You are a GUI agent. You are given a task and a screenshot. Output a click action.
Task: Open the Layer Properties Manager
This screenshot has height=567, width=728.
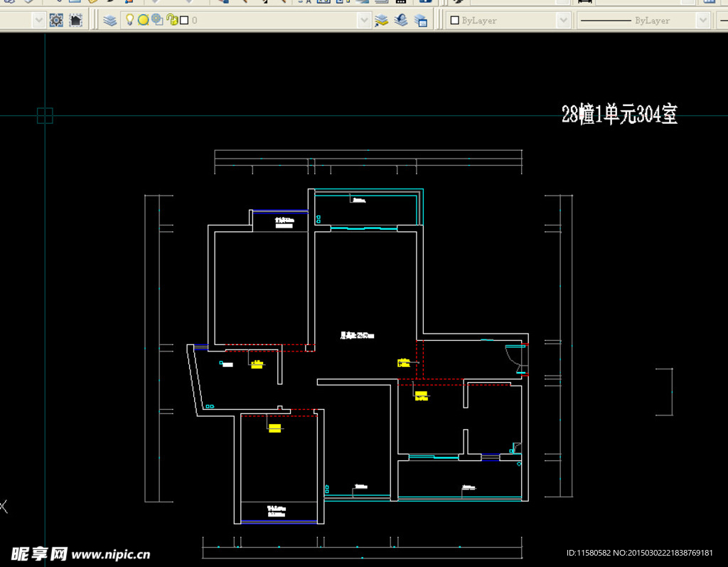pyautogui.click(x=110, y=21)
